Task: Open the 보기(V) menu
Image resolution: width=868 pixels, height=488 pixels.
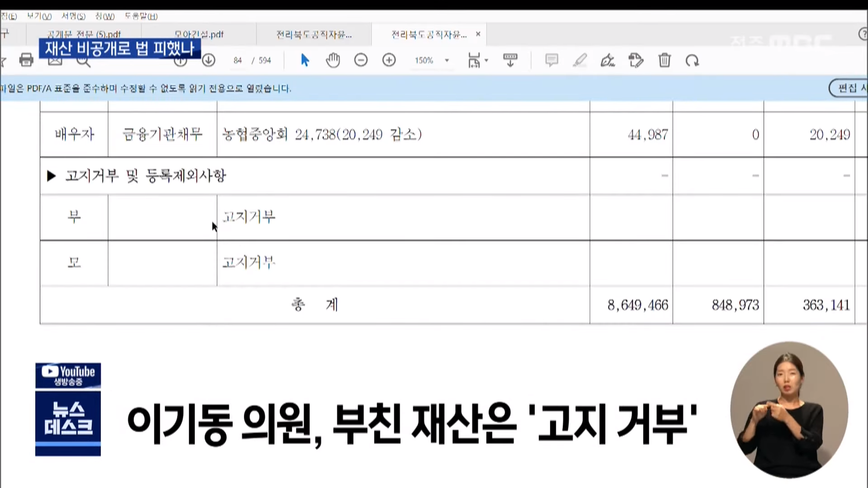Action: pyautogui.click(x=39, y=16)
